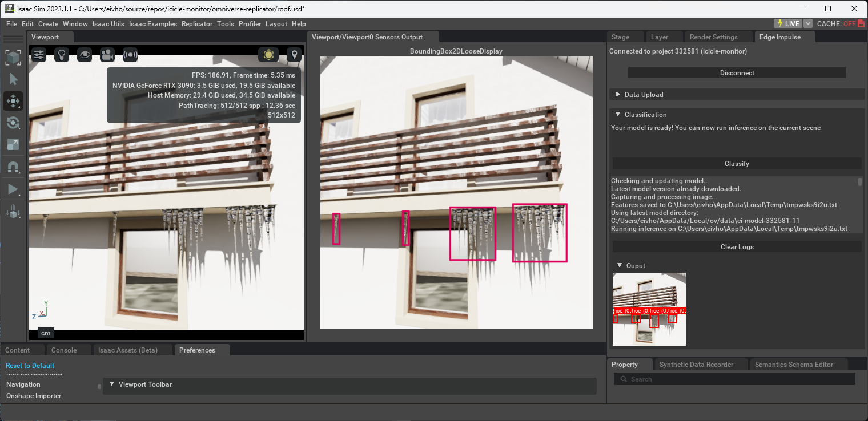Click the left toolbar drag grip handle
This screenshot has height=421, width=868.
(x=13, y=39)
